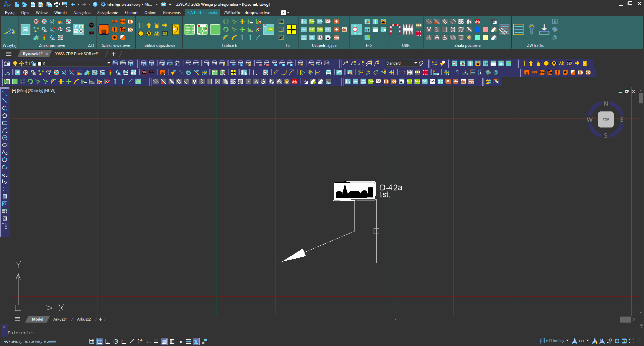Expand the undo history dropdown arrow
Image resolution: width=644 pixels, height=346 pixels.
click(x=78, y=4)
